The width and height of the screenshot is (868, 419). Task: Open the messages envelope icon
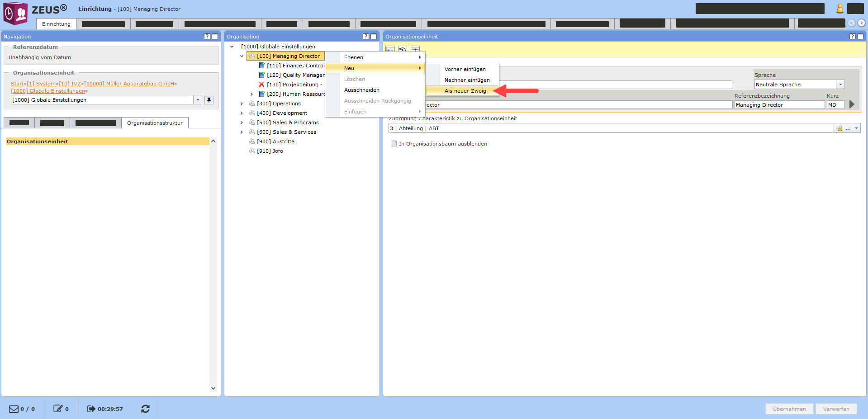(14, 409)
